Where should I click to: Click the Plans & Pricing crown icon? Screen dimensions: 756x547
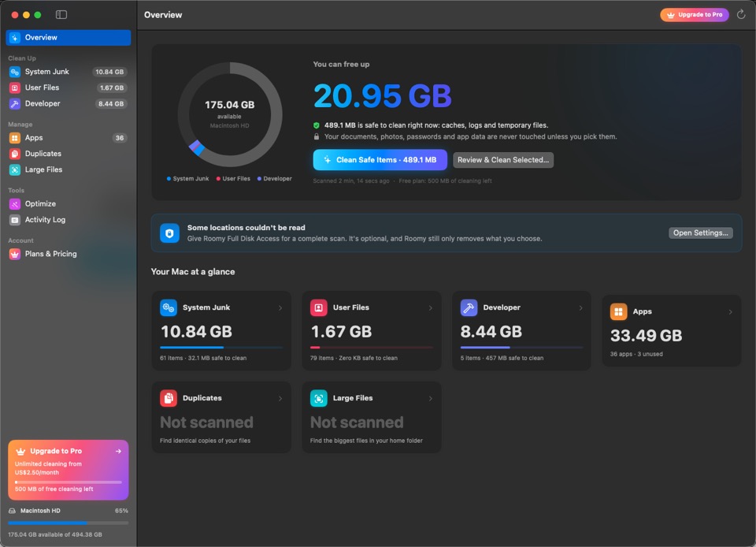(x=15, y=255)
